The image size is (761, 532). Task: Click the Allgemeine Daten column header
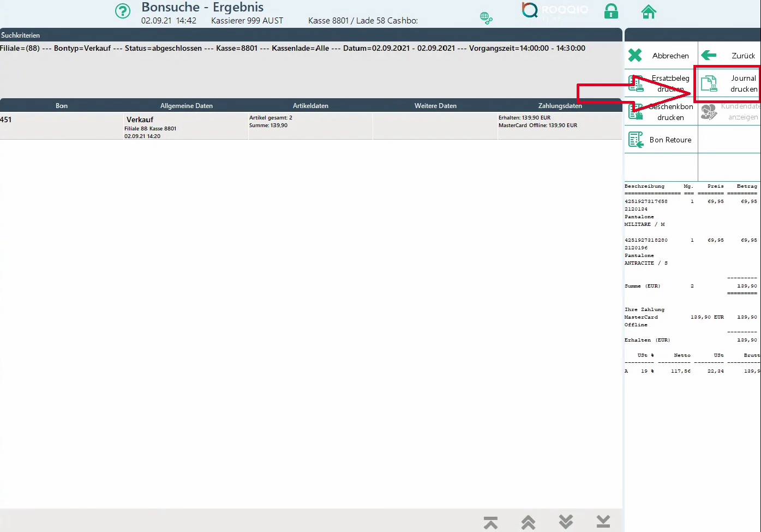(x=187, y=106)
